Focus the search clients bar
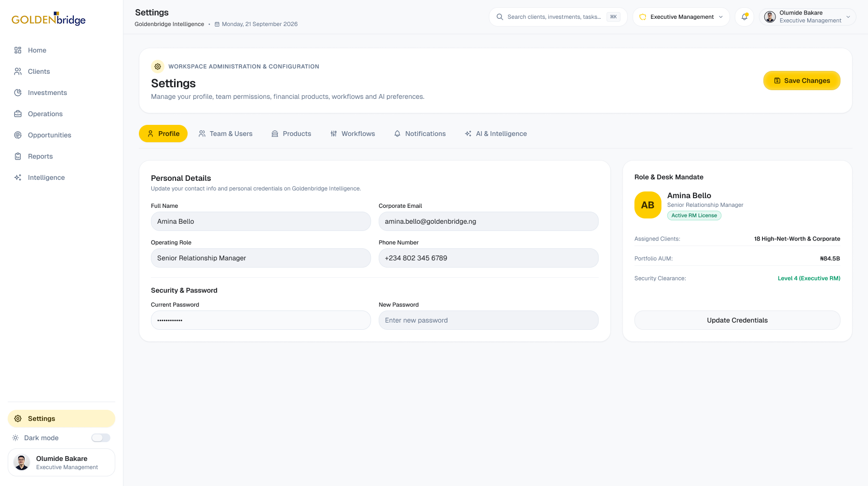The image size is (868, 486). (x=558, y=17)
